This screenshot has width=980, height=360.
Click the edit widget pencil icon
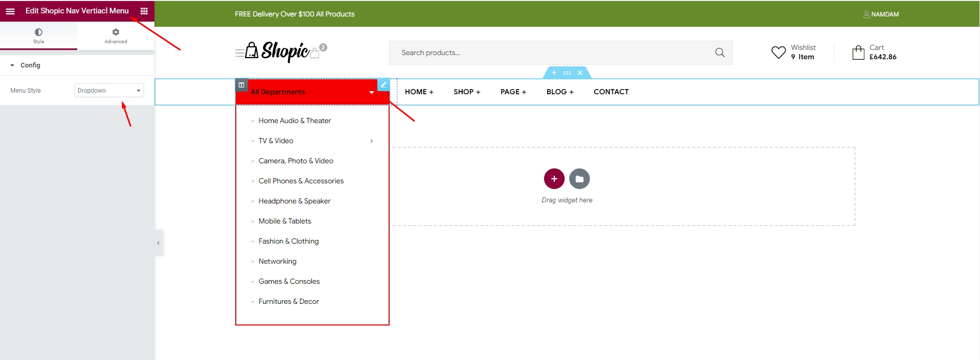point(383,85)
